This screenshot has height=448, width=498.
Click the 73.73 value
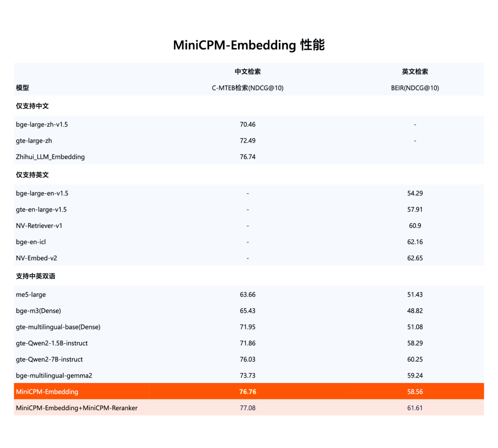click(248, 376)
